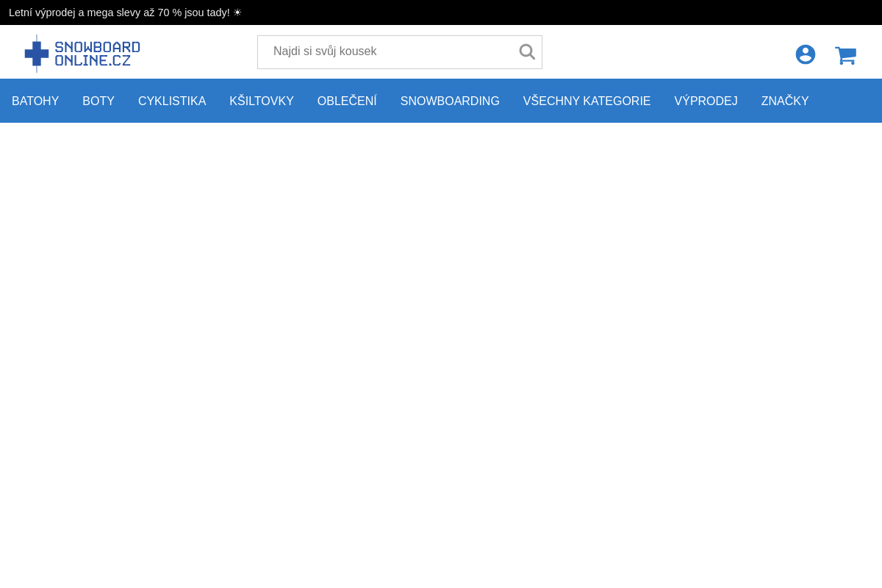Open the OBLEČENÍ menu
Image resolution: width=882 pixels, height=588 pixels.
347,101
